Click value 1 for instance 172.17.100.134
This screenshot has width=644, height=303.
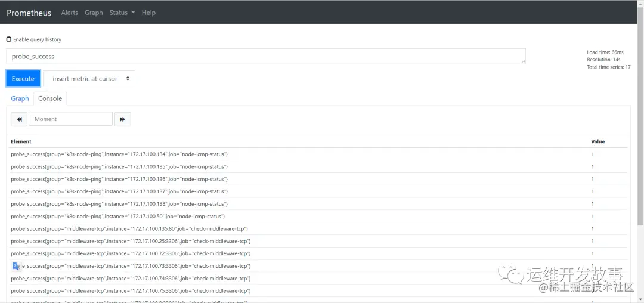(593, 154)
